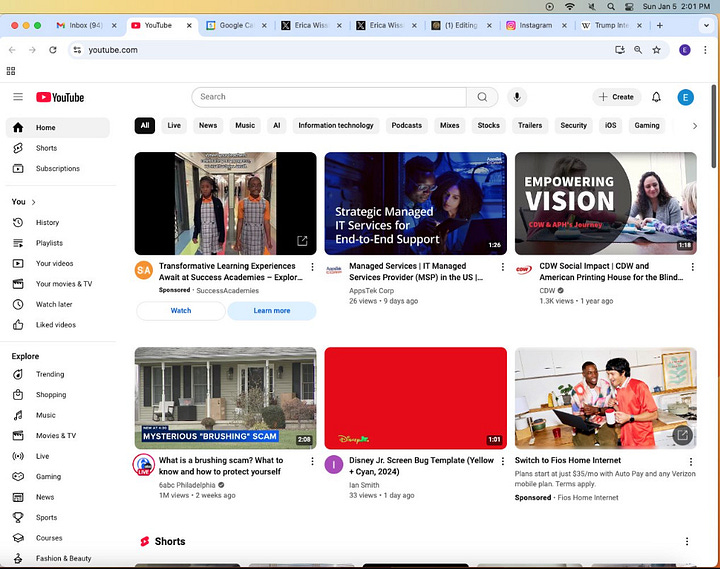
Task: Open Chrome tab search dropdown
Action: 706,25
